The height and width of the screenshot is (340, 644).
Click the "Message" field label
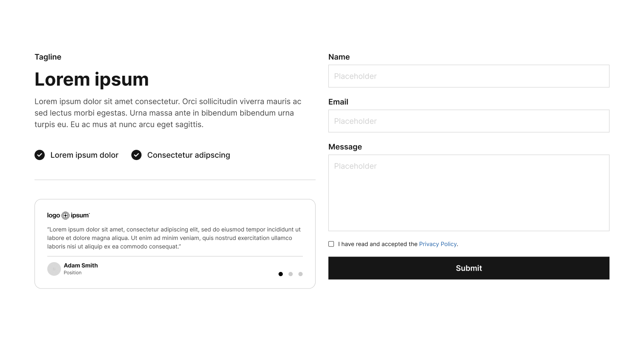point(345,147)
